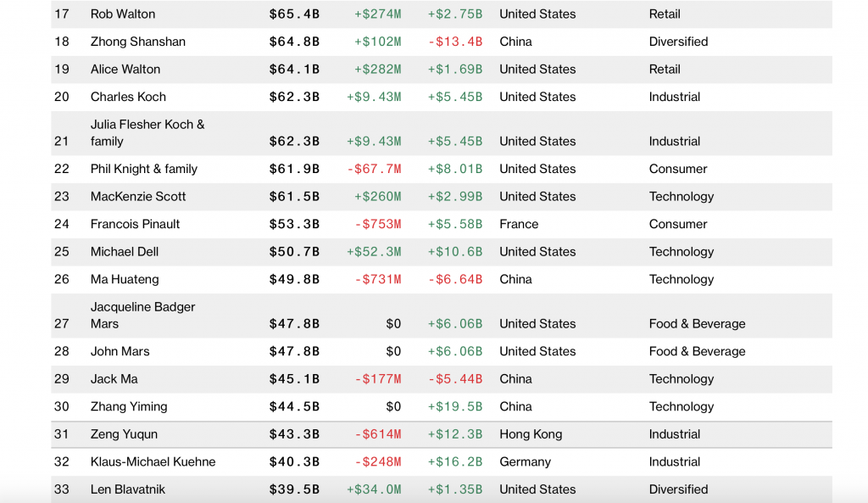Click France country in Pinault's row

tap(519, 224)
